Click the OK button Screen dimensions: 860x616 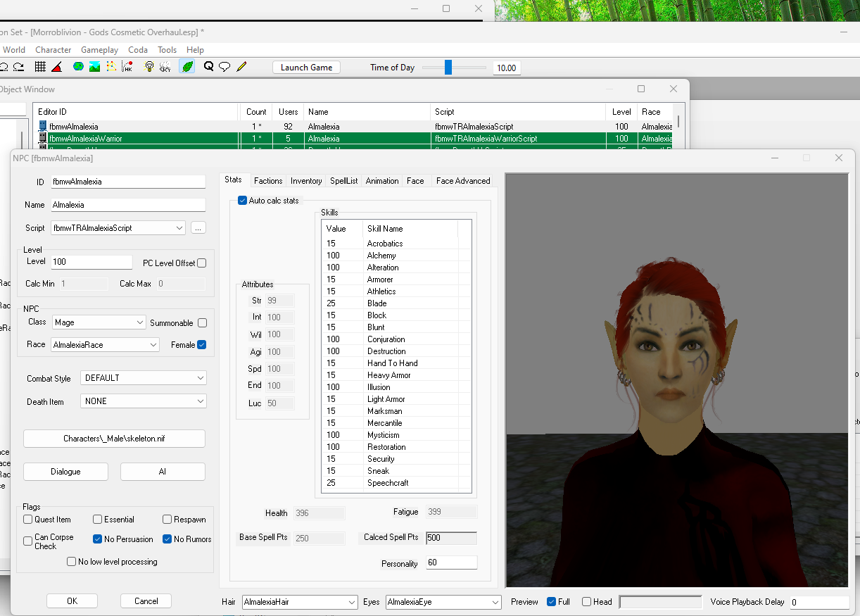[72, 601]
